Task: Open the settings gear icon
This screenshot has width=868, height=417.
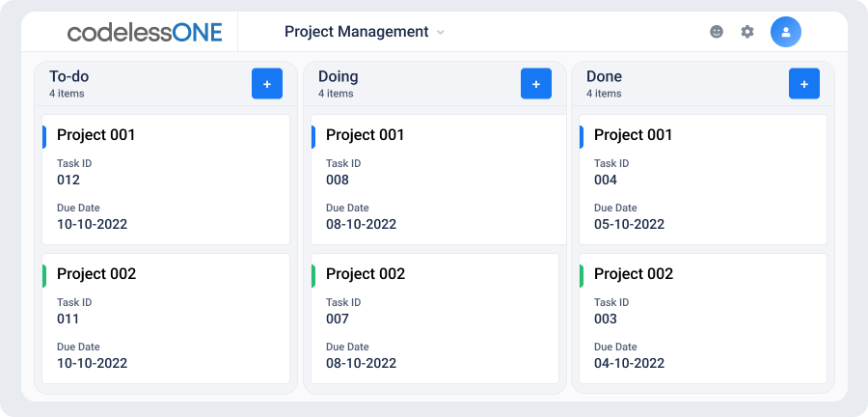Action: point(747,32)
